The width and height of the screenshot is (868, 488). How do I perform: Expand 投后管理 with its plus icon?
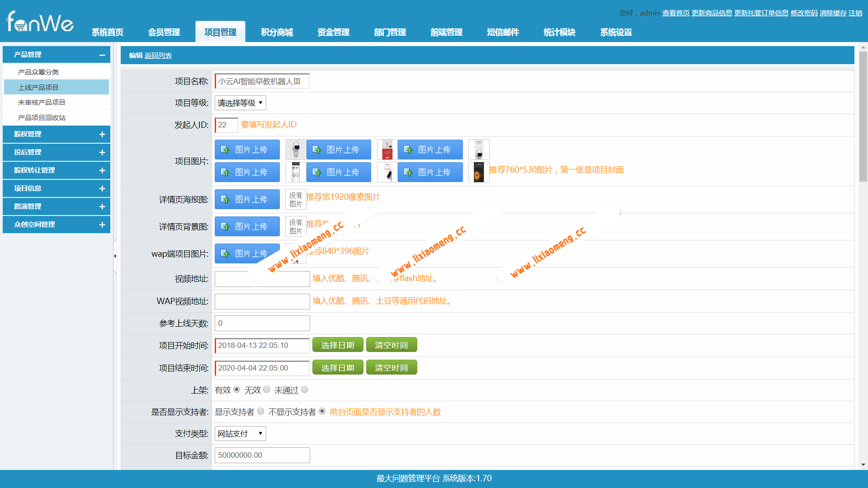tap(102, 152)
